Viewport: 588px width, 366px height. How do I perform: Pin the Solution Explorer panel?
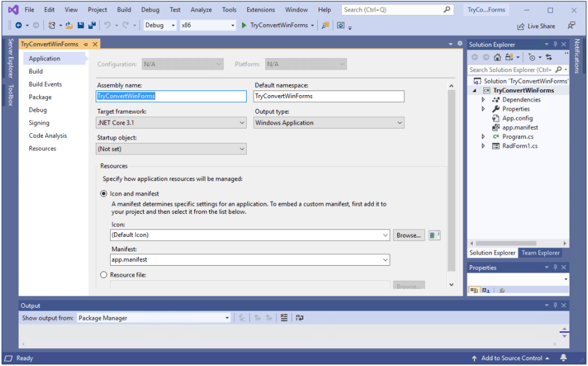(x=555, y=44)
